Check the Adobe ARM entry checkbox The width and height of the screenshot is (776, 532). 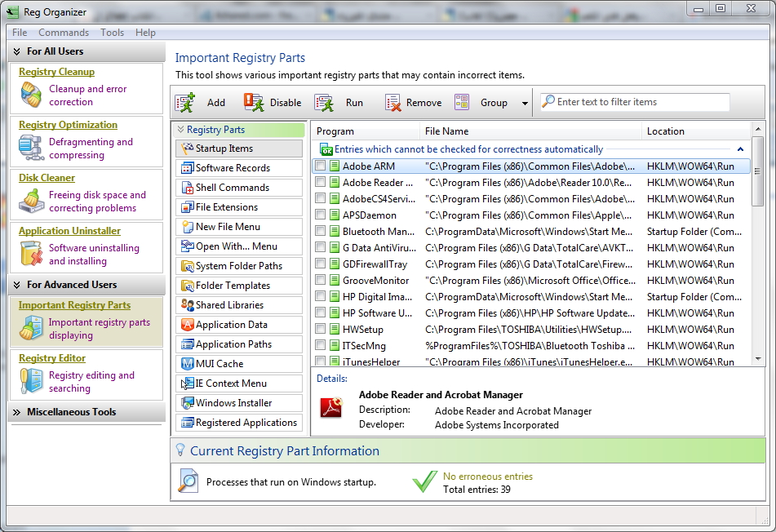pyautogui.click(x=321, y=166)
